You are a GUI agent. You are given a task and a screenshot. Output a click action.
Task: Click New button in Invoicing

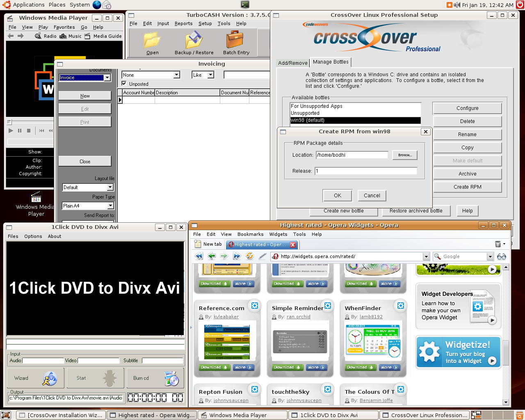click(85, 96)
